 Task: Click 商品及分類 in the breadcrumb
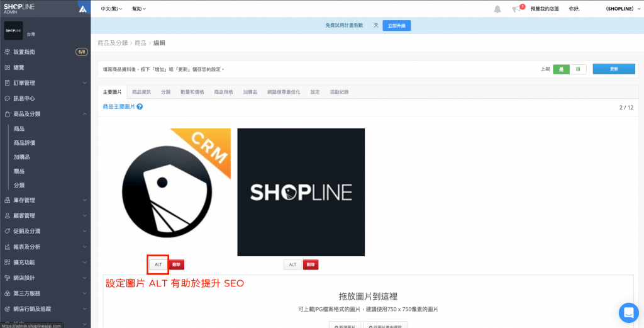pyautogui.click(x=113, y=43)
